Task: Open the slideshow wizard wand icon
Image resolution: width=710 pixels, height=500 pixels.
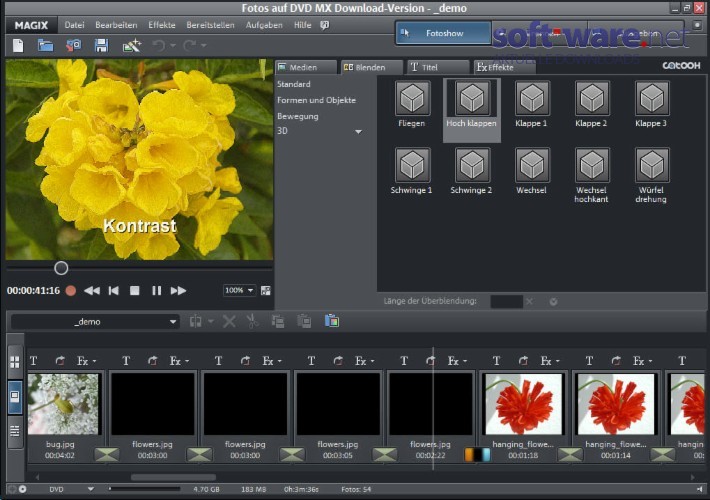Action: click(x=131, y=45)
